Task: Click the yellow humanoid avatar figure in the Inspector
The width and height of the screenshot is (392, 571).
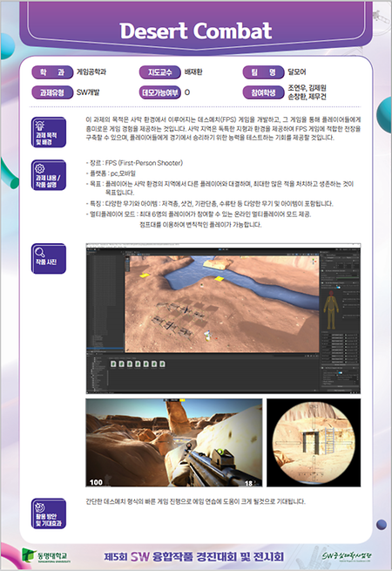Action: click(x=331, y=309)
